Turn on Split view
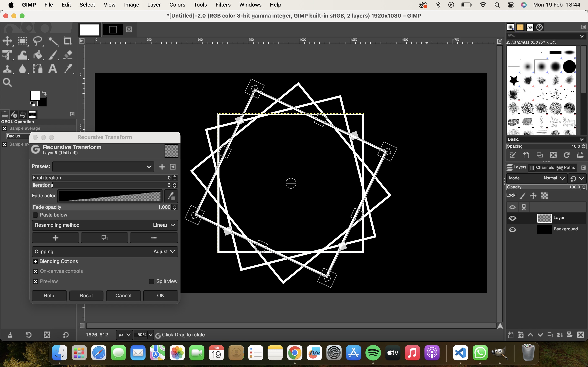This screenshot has width=588, height=367. pos(152,282)
